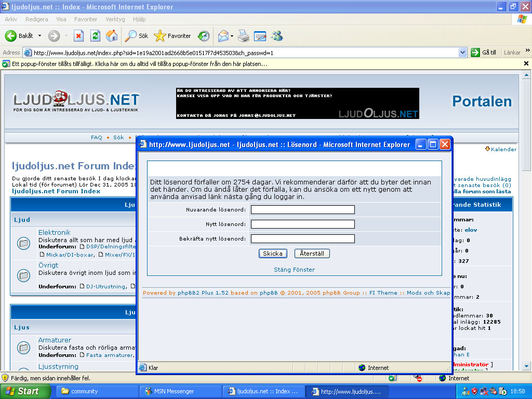Click the main page scrollbar down arrow
Screen dimensions: 532x399
(527, 366)
